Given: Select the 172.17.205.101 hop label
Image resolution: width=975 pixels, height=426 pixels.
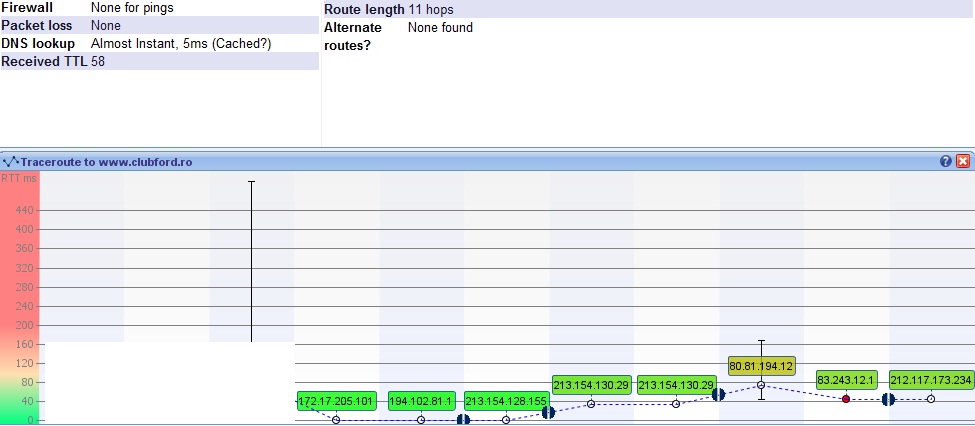Looking at the screenshot, I should [336, 401].
